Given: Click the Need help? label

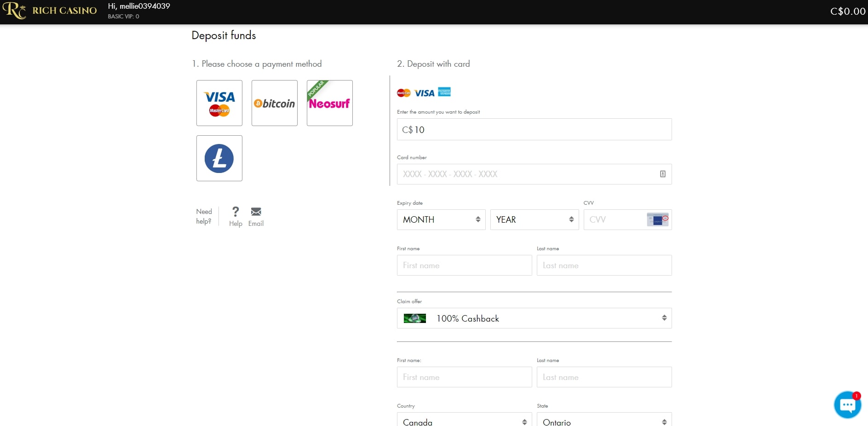Looking at the screenshot, I should [x=204, y=216].
